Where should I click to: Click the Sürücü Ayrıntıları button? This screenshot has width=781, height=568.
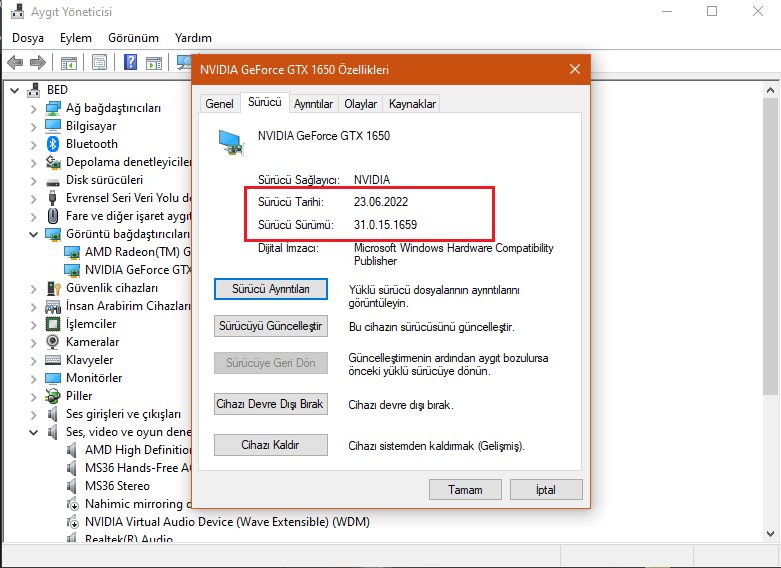pos(271,289)
